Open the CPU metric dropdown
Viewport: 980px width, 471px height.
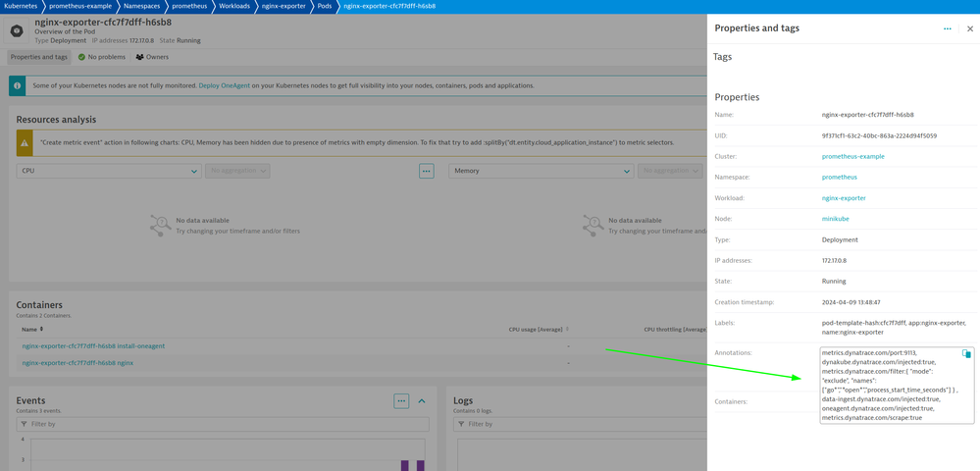click(x=109, y=171)
